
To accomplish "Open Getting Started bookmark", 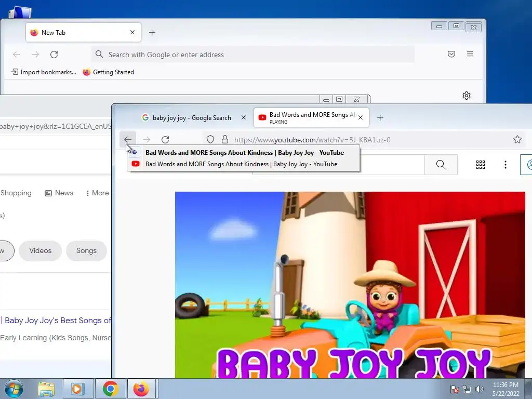I will (x=109, y=72).
